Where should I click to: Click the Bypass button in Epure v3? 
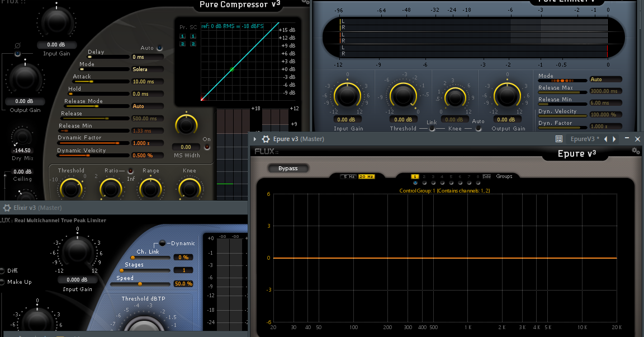(287, 168)
